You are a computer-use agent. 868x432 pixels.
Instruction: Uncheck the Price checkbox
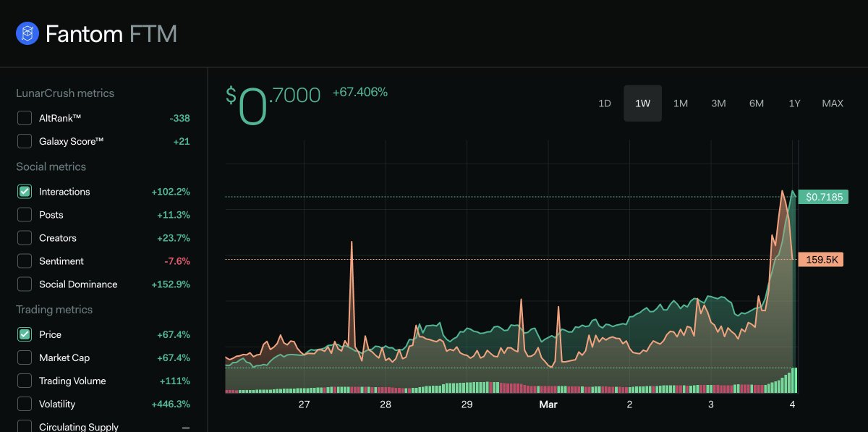[25, 334]
